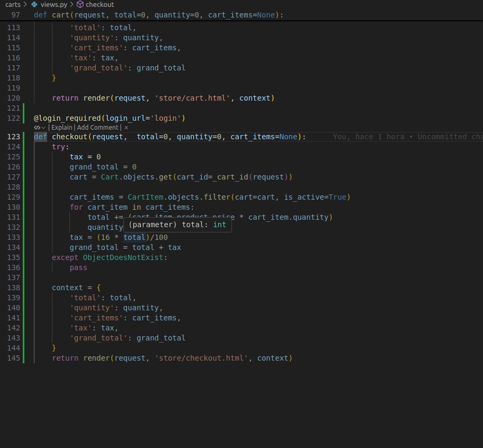Open the Python file icon in breadcrumbs
The height and width of the screenshot is (448, 483).
34,4
